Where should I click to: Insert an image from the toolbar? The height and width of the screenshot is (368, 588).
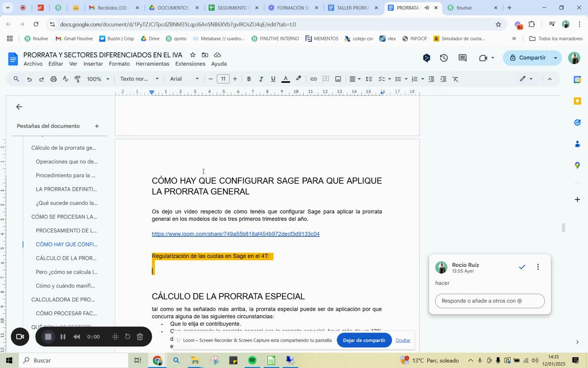tap(338, 79)
